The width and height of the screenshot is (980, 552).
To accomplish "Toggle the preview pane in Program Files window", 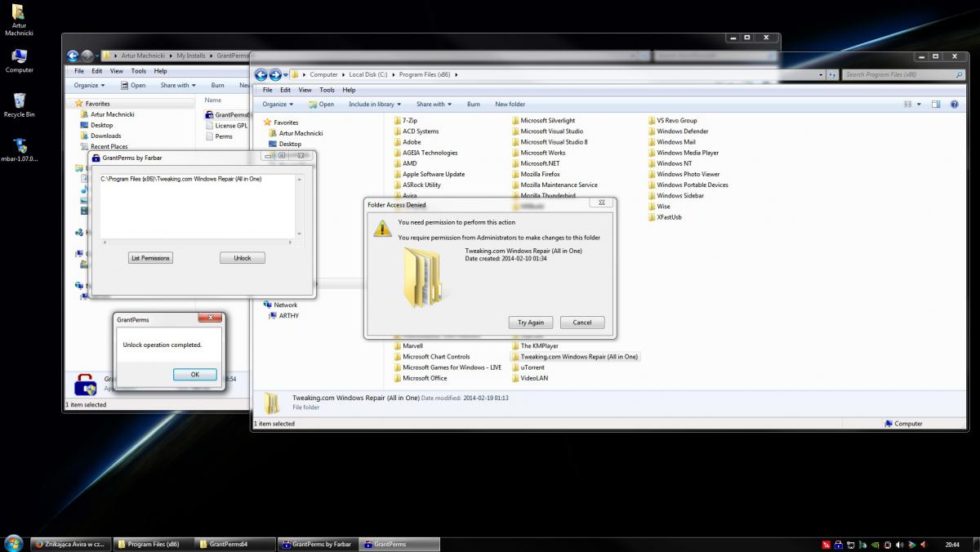I will coord(936,104).
